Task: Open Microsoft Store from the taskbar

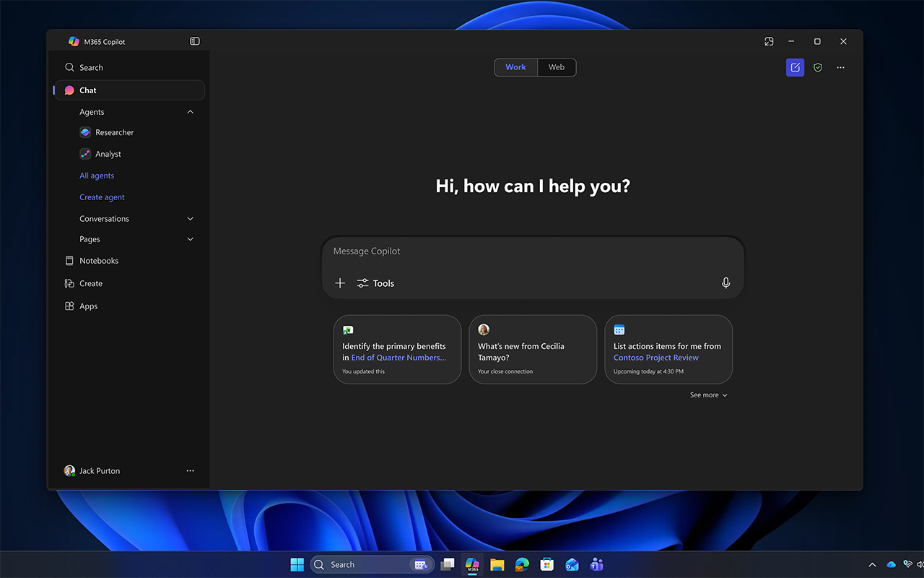Action: (547, 564)
